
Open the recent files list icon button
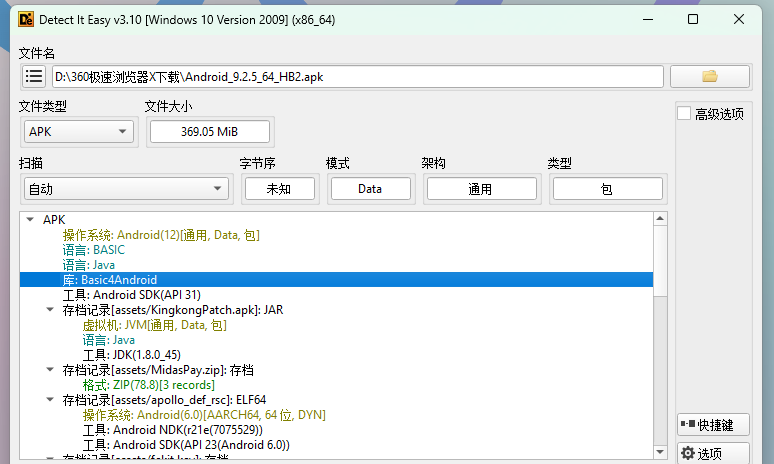tap(34, 77)
